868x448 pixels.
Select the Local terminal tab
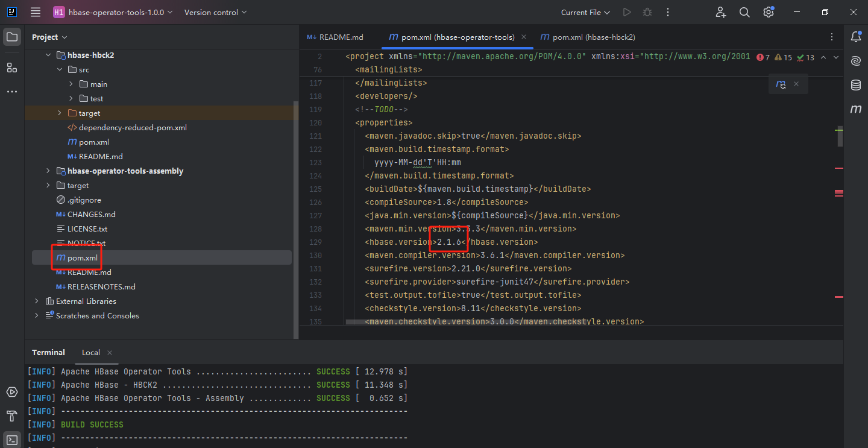click(x=91, y=353)
